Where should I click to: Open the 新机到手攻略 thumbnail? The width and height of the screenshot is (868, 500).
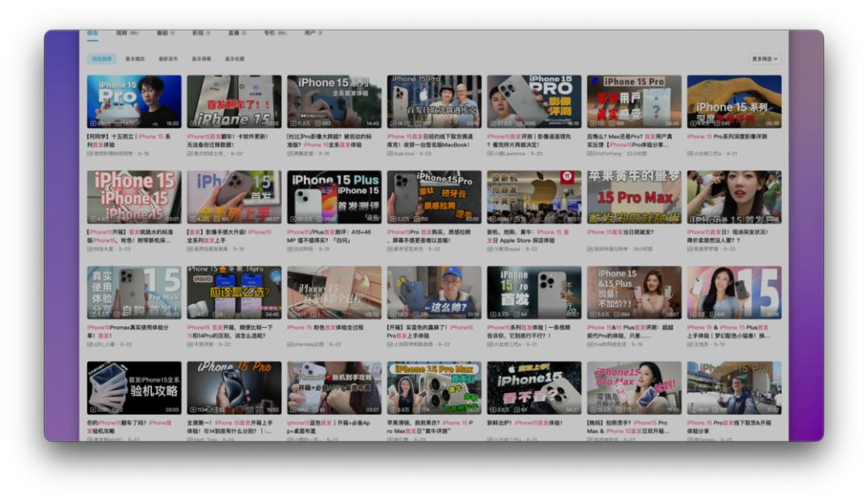coord(334,388)
